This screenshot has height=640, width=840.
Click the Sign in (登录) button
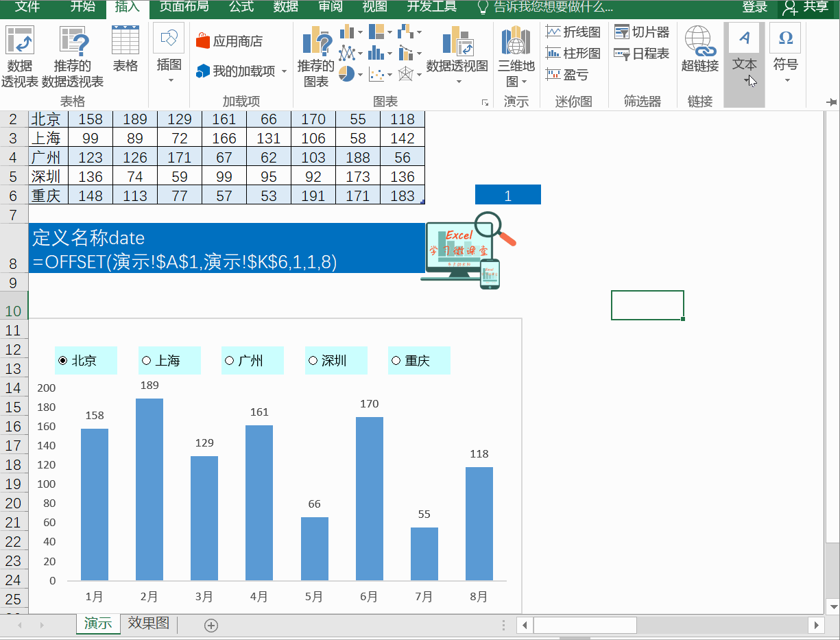coord(754,8)
